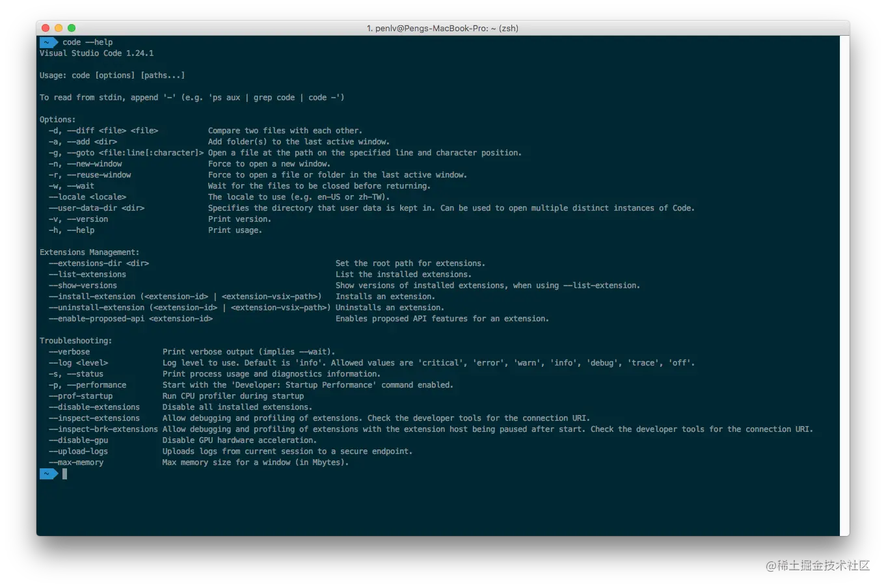Click the '--upload-logs' option

pos(79,451)
